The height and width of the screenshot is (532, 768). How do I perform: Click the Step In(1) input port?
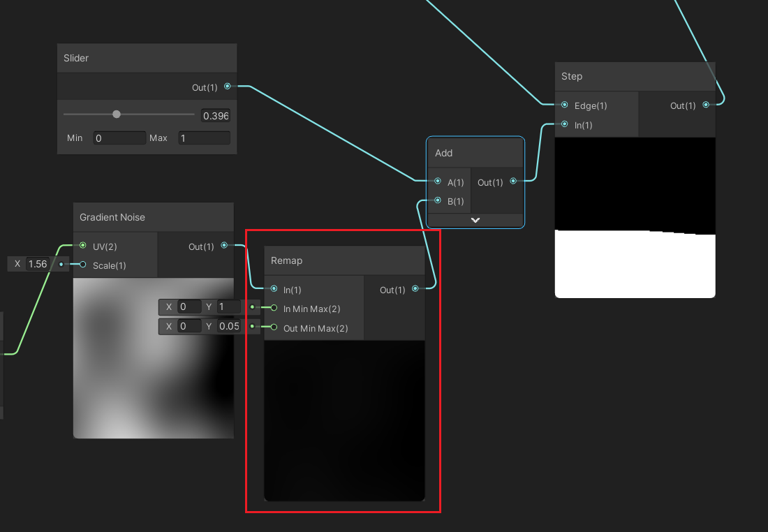point(565,124)
